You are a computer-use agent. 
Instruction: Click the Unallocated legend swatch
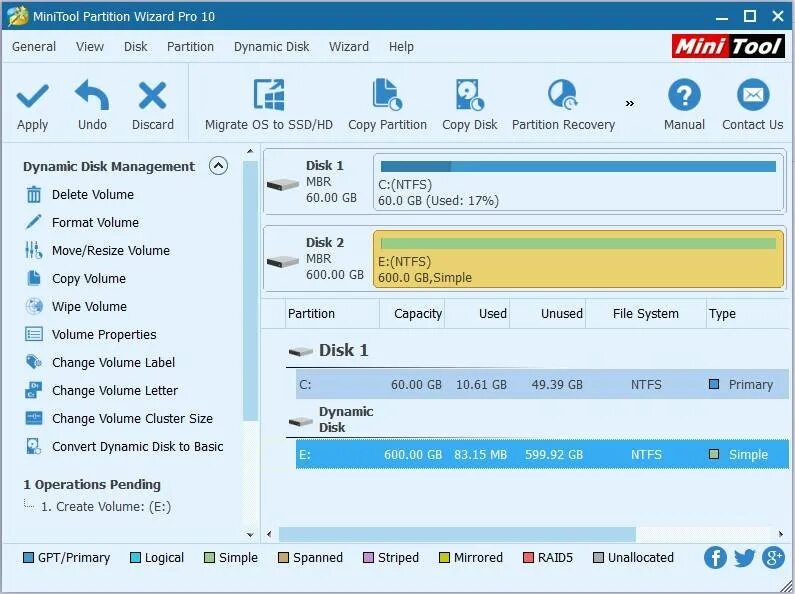pyautogui.click(x=598, y=558)
